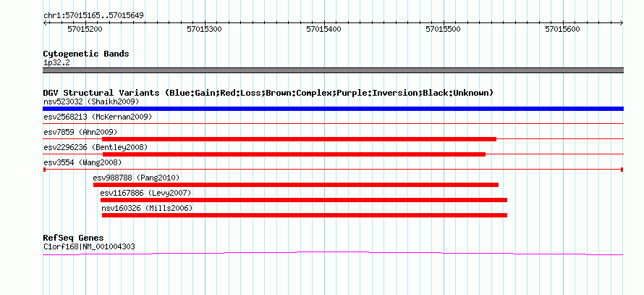644x295 pixels.
Task: Click ruler position 57015200
Action: pos(85,29)
